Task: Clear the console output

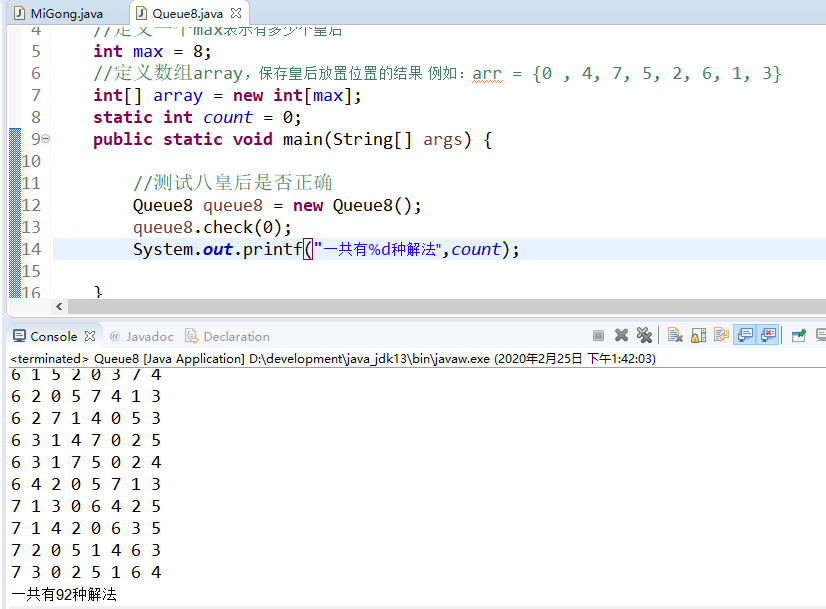Action: click(x=675, y=336)
